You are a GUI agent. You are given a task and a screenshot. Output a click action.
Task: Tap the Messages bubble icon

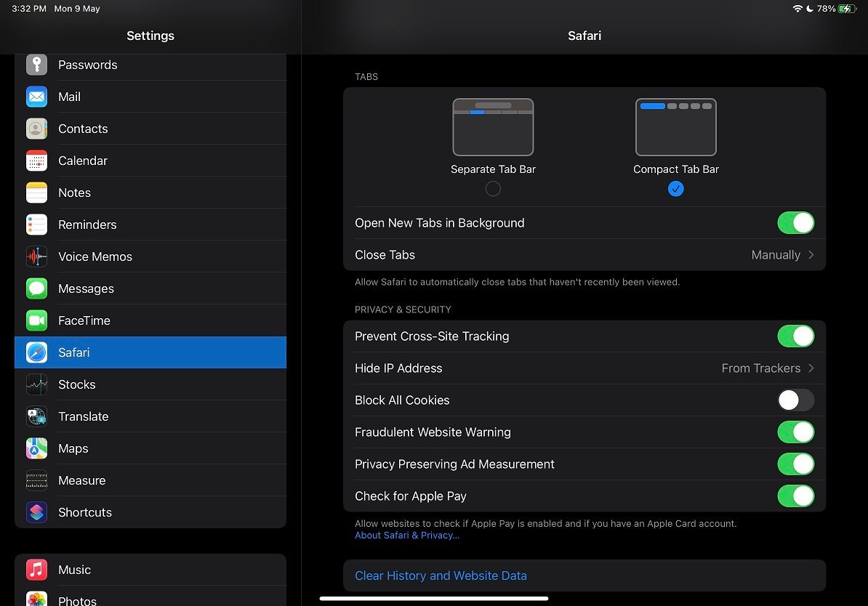36,288
